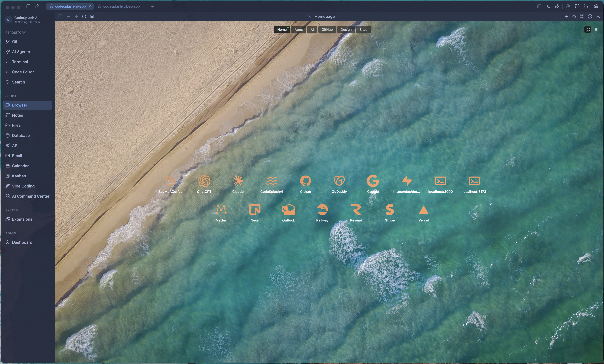Close the codesplash-ai-app tab
Screen dimensions: 604x364
pyautogui.click(x=90, y=6)
